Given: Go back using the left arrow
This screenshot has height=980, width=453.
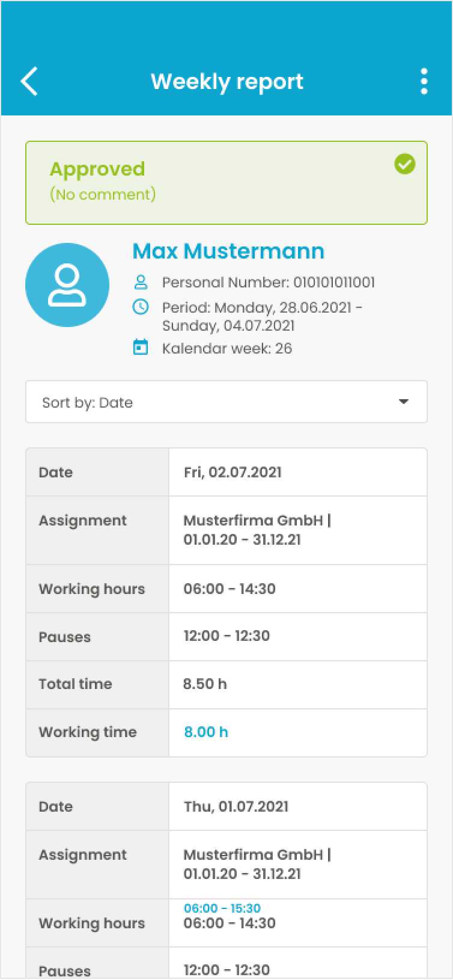Looking at the screenshot, I should tap(29, 81).
